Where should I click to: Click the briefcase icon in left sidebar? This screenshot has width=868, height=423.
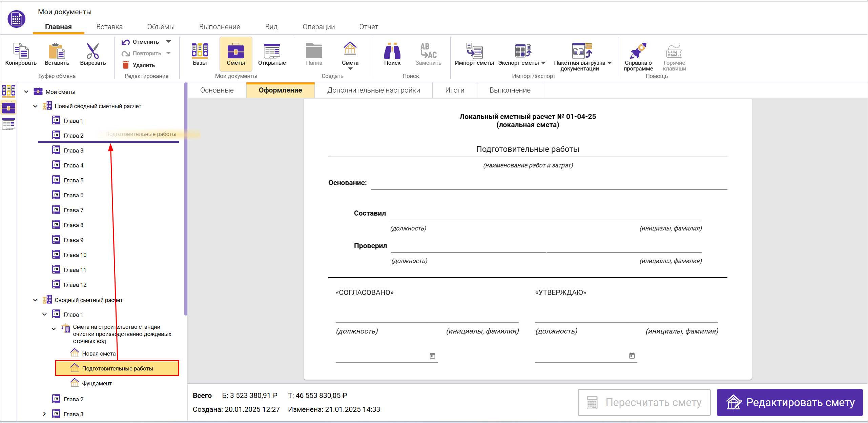tap(8, 107)
